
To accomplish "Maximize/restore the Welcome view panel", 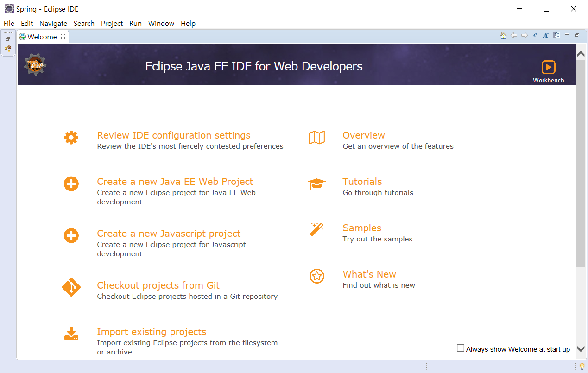I will click(x=577, y=35).
